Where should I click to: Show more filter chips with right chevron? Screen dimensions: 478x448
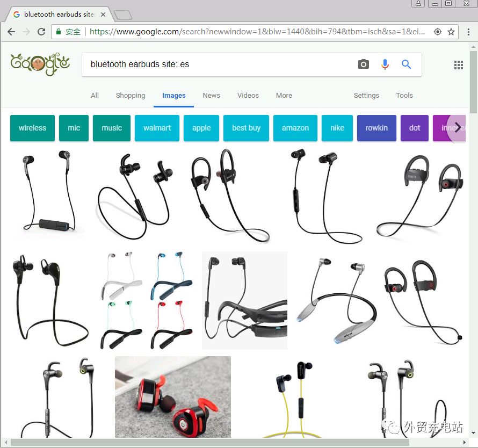tap(457, 128)
